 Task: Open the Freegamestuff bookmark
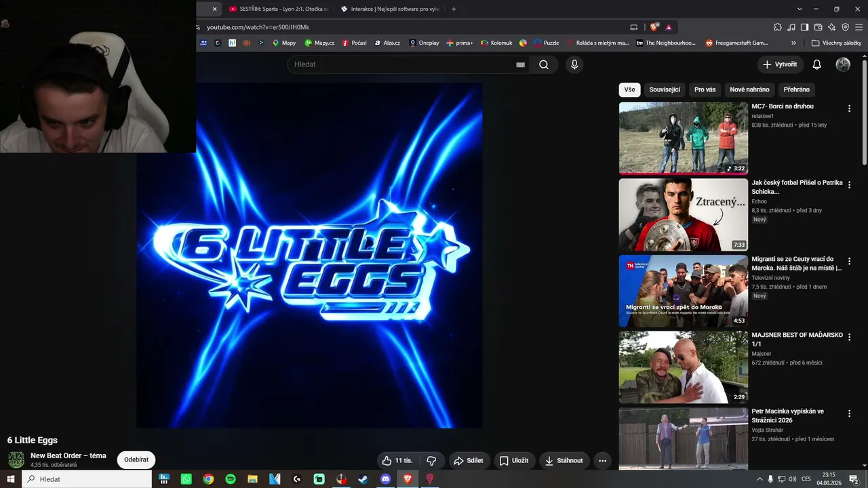point(736,43)
